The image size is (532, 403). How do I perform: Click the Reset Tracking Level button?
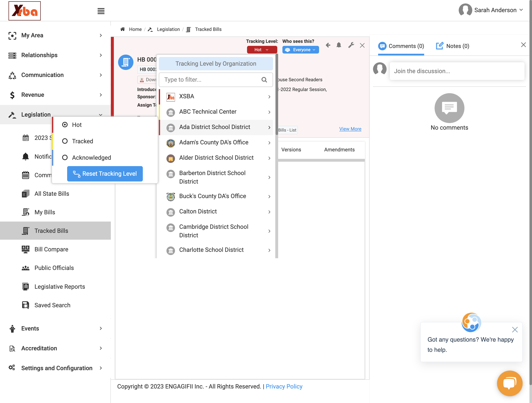point(105,174)
